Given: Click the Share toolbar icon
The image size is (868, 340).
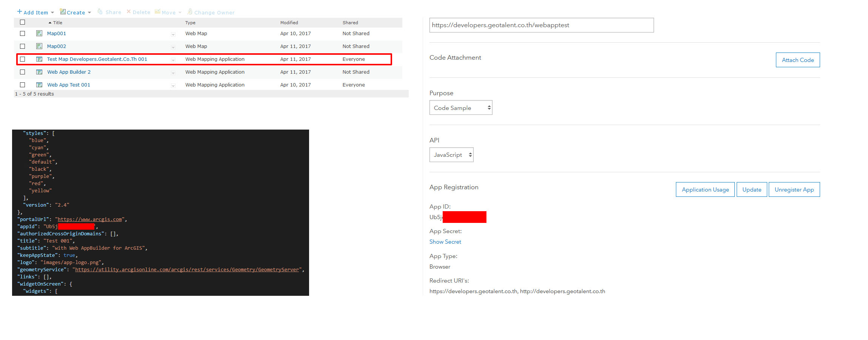Looking at the screenshot, I should [100, 12].
